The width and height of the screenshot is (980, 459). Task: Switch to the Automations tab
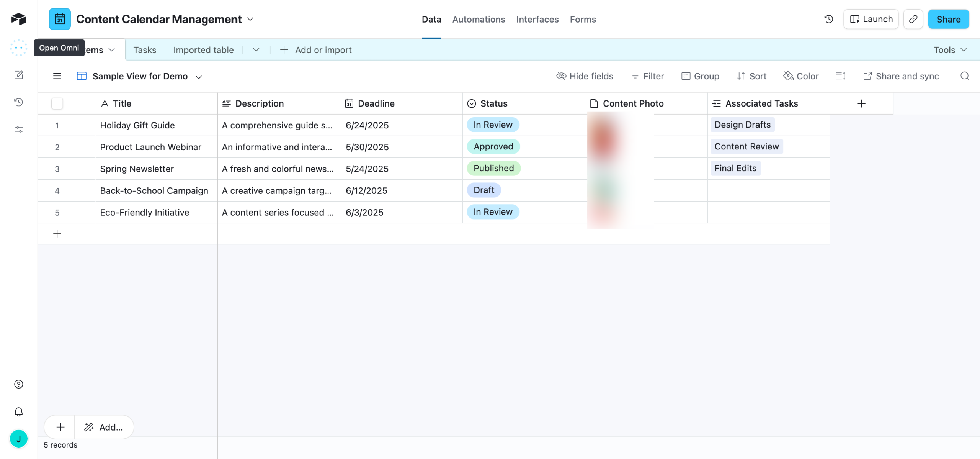coord(479,19)
